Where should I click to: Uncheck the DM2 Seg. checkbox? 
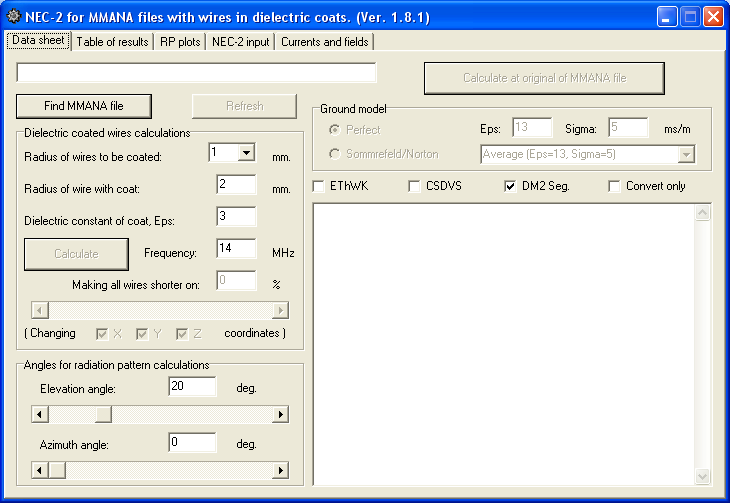pos(510,186)
